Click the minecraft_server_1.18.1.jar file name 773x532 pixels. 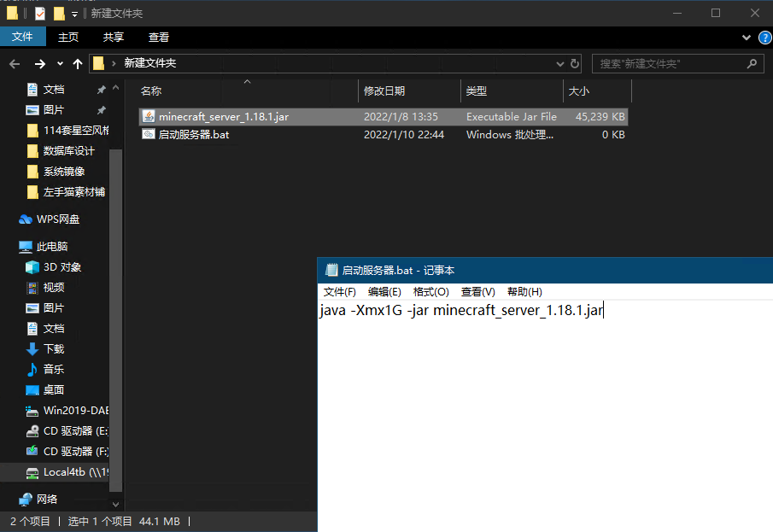coord(224,117)
